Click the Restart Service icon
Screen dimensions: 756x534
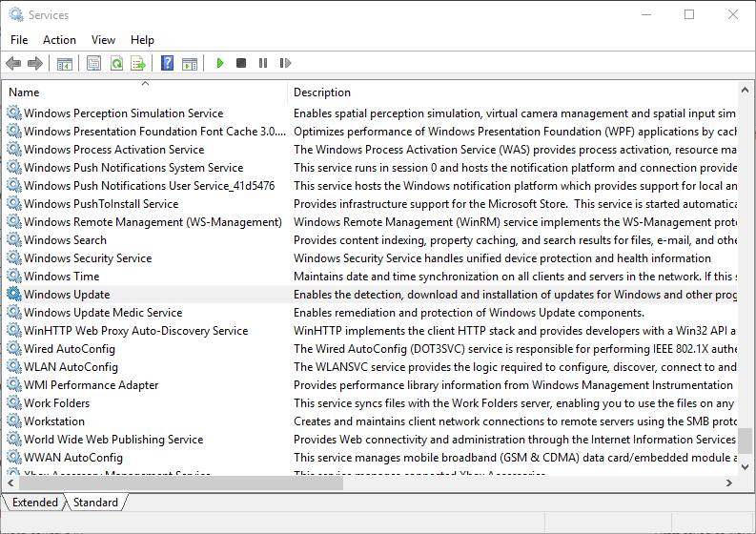pyautogui.click(x=285, y=63)
